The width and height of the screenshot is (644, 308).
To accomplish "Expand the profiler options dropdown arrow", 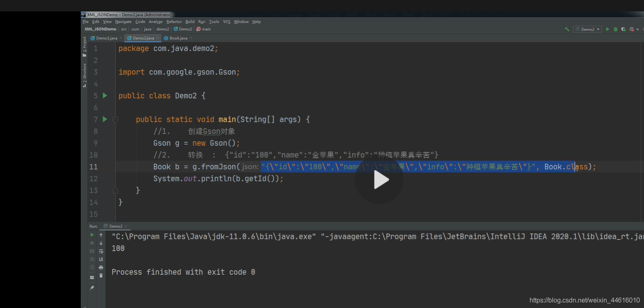I will [638, 29].
